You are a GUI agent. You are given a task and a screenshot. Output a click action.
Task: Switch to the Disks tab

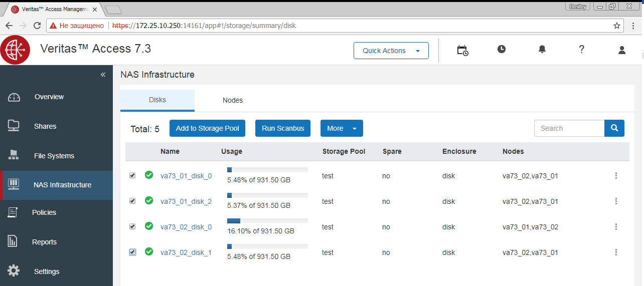tap(157, 100)
